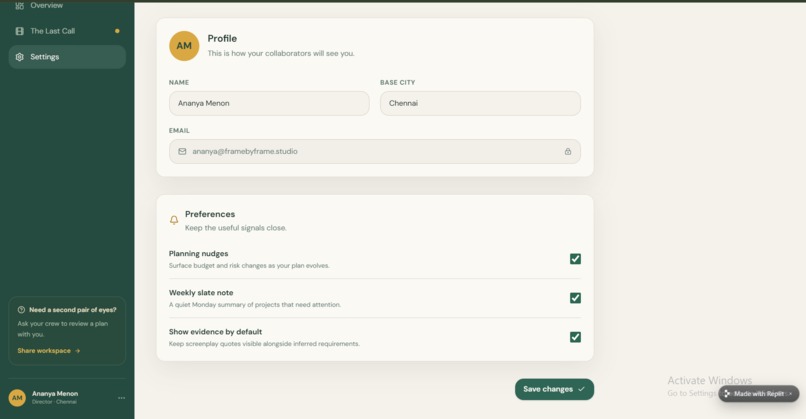Toggle Show evidence by default checkbox

coord(575,337)
